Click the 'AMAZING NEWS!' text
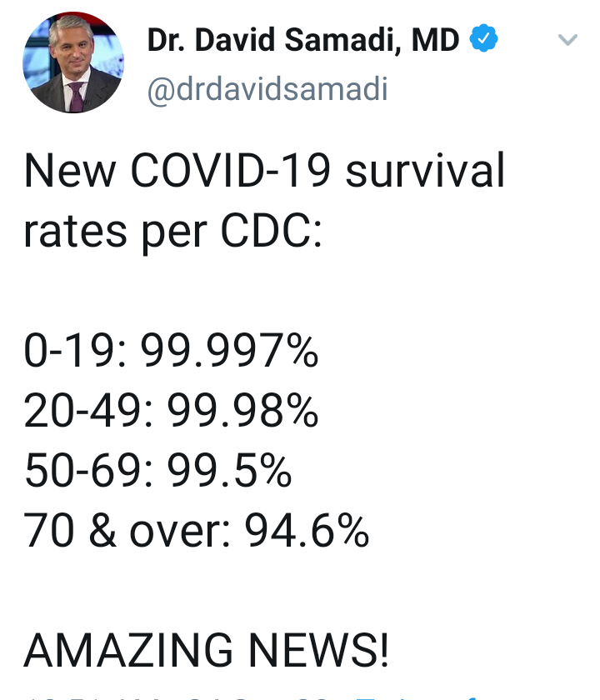Screen dimensions: 600x700 tap(207, 650)
